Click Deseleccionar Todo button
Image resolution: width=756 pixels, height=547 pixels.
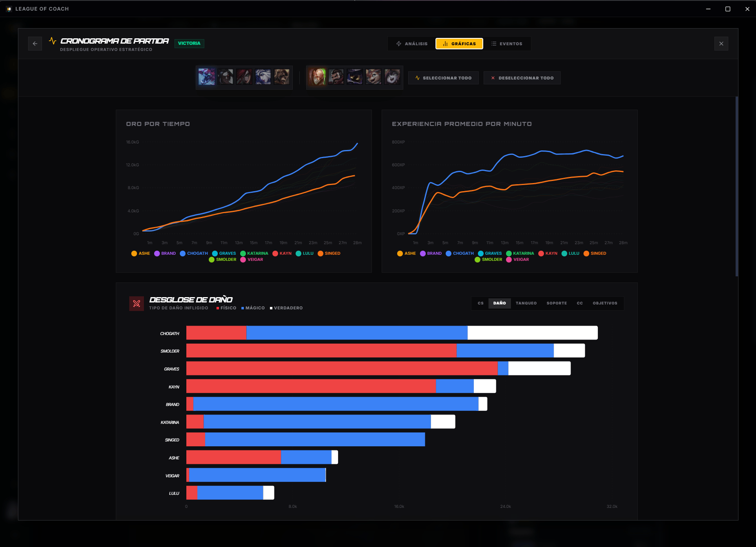coord(522,78)
